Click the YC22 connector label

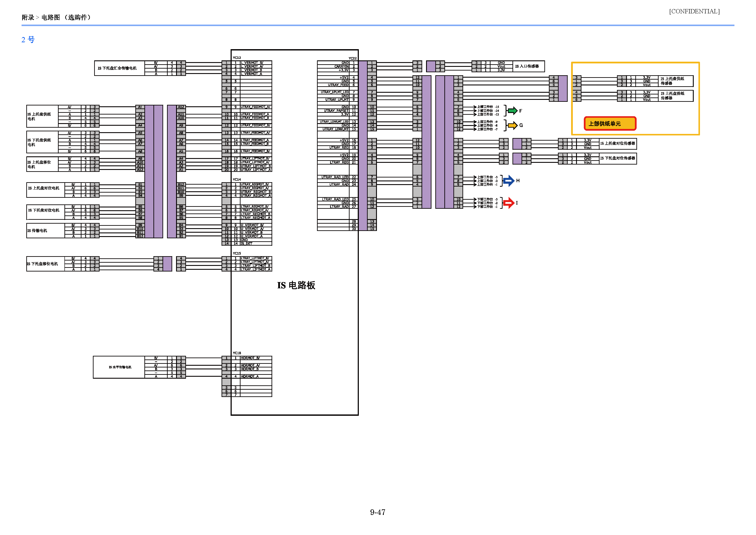(352, 58)
